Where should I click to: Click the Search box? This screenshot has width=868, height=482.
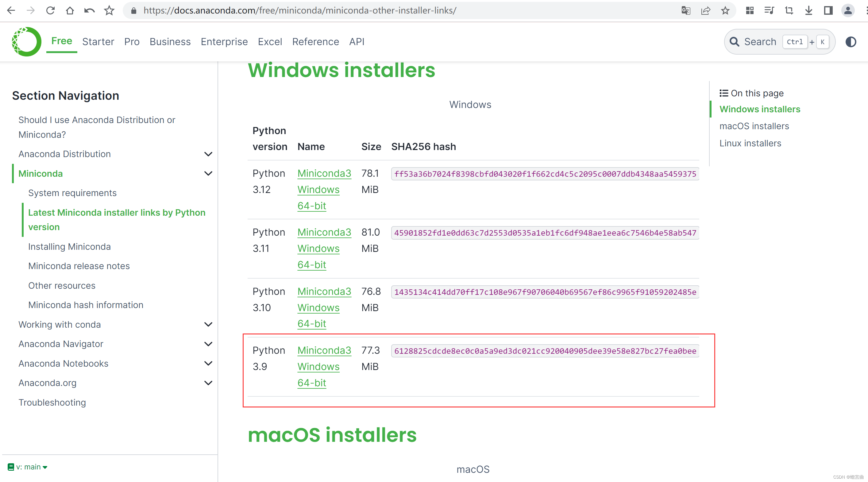(x=779, y=42)
